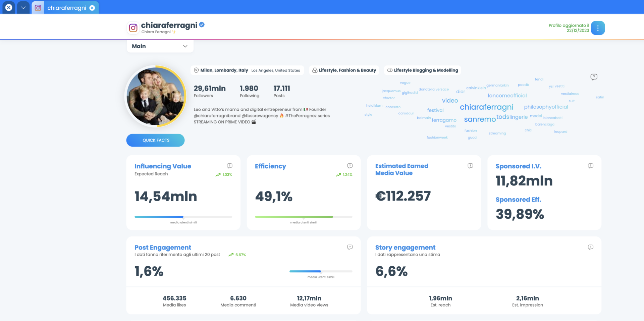Click the Post Engagement progress bar

click(321, 271)
